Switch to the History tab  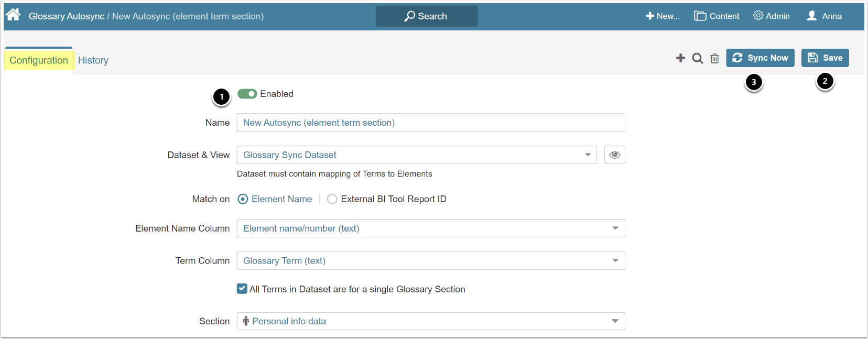point(93,60)
